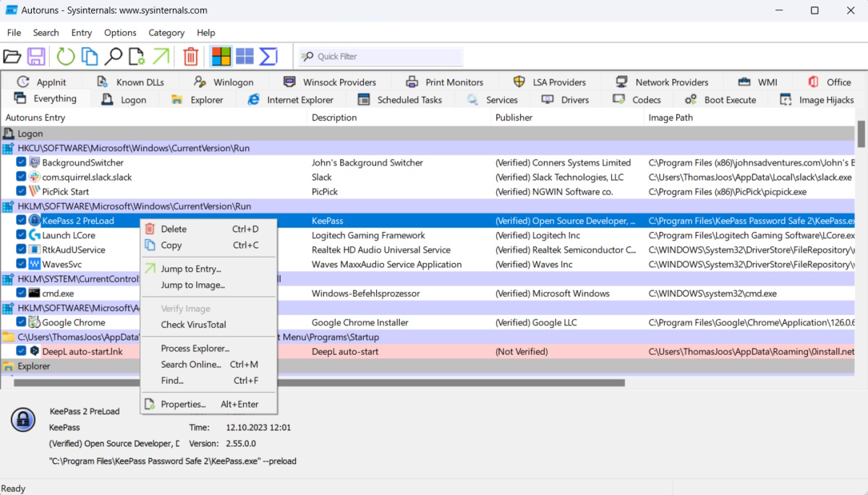Click the green Refresh toolbar icon
868x495 pixels.
[66, 56]
